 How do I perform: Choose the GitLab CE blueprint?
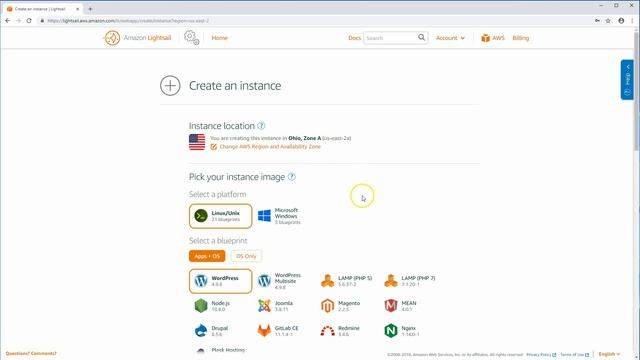pos(278,331)
